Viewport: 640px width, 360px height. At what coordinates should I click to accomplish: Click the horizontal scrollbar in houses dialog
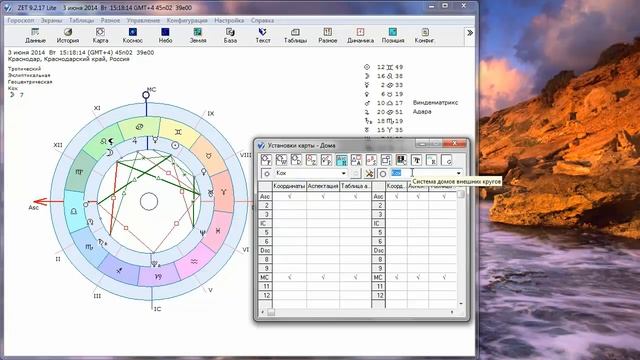tap(357, 312)
